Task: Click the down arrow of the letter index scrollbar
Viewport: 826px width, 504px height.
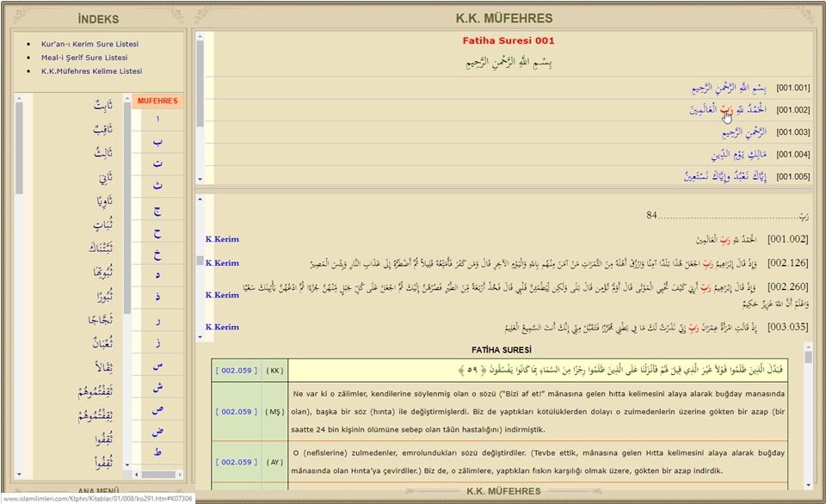Action: click(x=127, y=465)
